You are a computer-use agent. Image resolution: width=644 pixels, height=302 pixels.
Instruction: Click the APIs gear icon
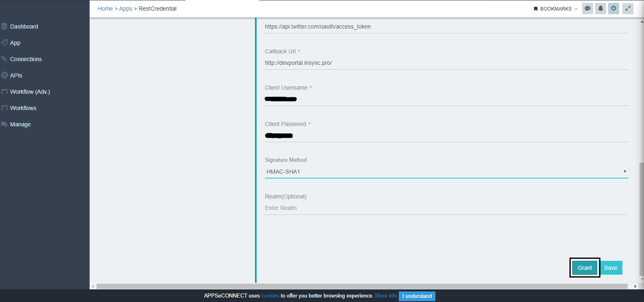coord(4,75)
